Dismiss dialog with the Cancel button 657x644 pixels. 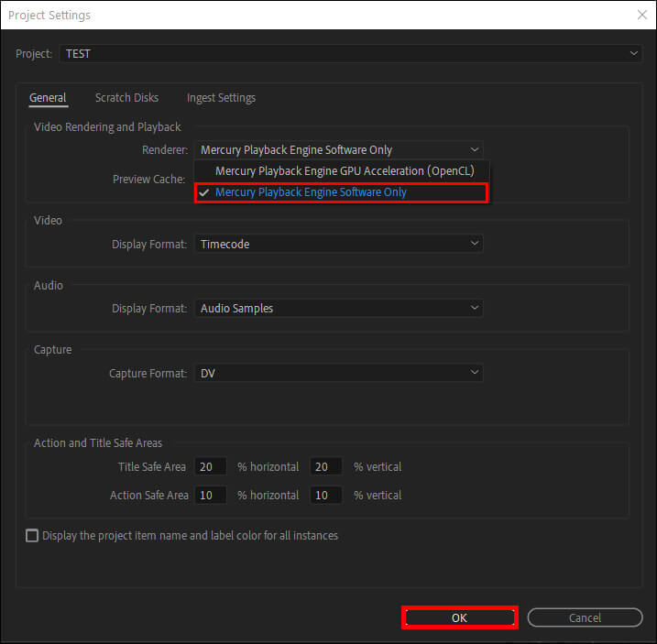[585, 617]
